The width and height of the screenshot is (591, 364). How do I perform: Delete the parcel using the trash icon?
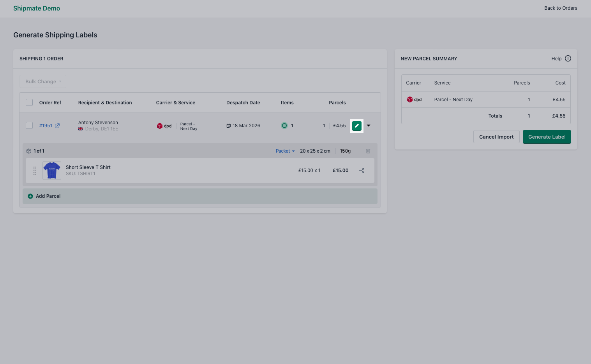click(x=368, y=151)
